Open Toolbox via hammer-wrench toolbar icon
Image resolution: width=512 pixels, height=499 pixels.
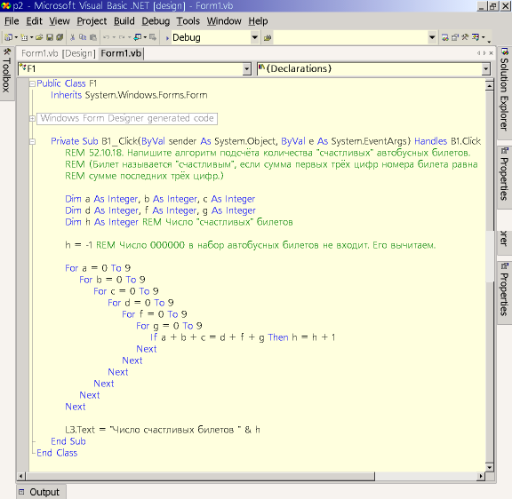coord(465,37)
